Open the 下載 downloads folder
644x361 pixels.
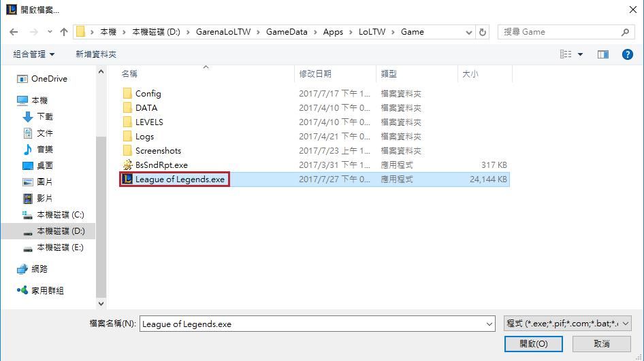point(38,117)
